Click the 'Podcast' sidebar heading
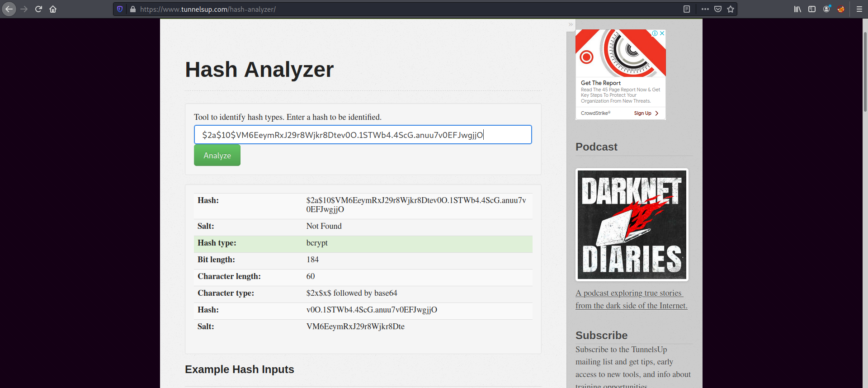Screen dimensions: 868x388 pyautogui.click(x=596, y=147)
